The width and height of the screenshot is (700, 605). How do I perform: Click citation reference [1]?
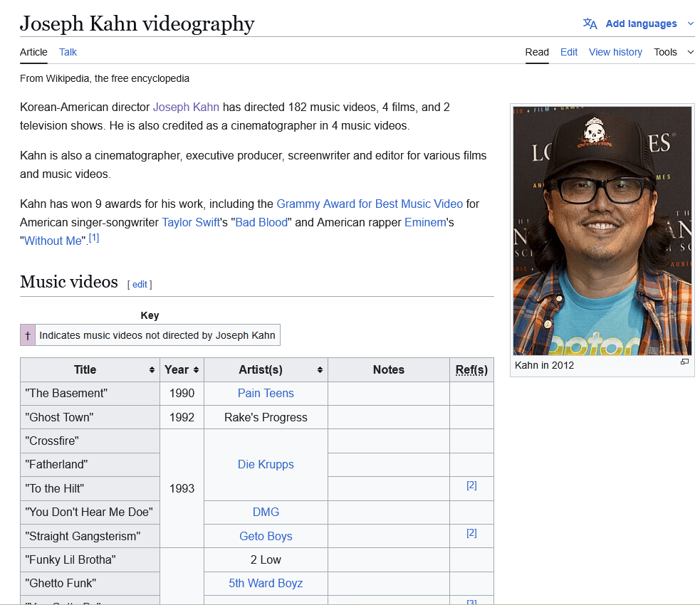pyautogui.click(x=94, y=238)
